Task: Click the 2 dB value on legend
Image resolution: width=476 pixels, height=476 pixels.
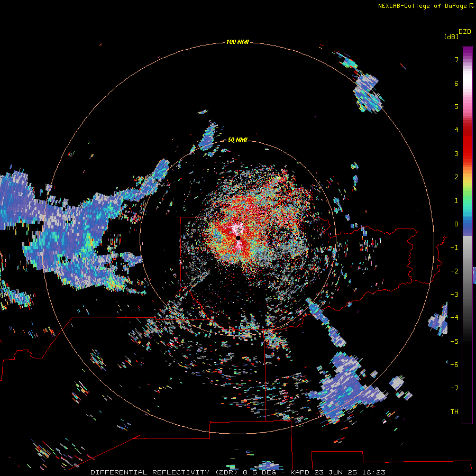Action: [456, 177]
